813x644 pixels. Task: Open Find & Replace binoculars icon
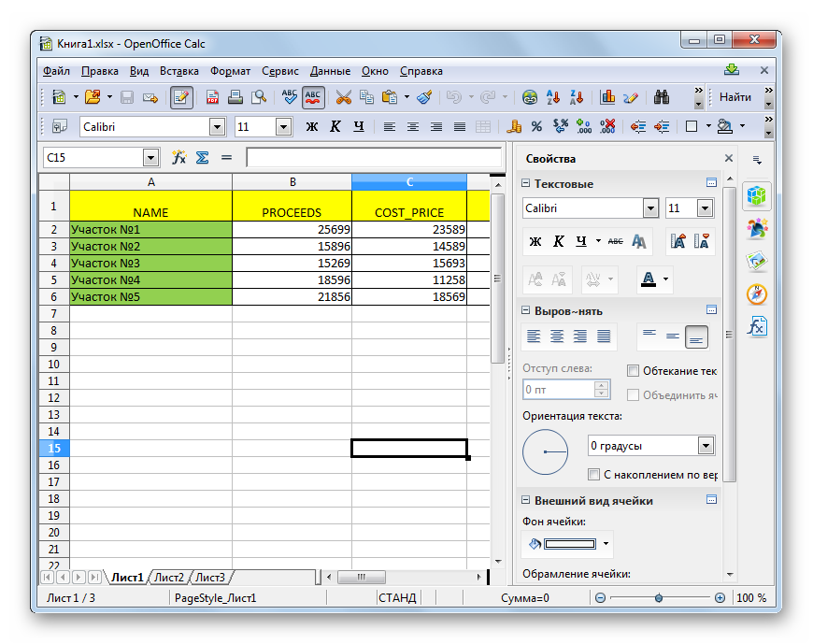click(662, 97)
